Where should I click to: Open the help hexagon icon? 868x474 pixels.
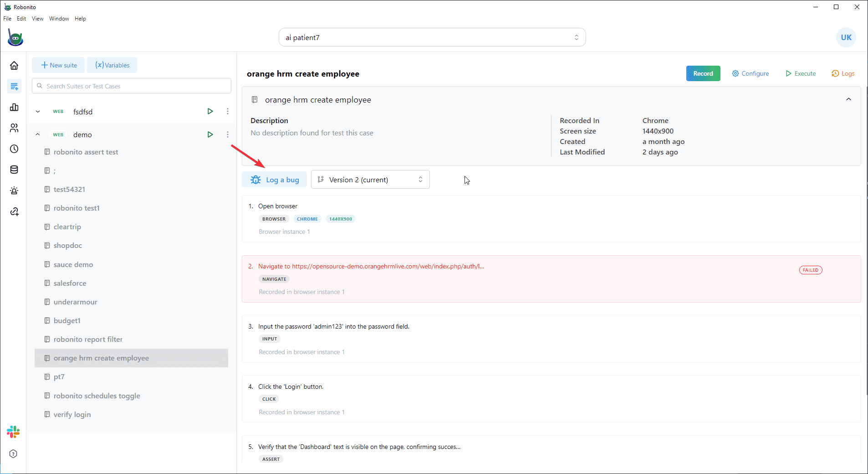(x=13, y=453)
